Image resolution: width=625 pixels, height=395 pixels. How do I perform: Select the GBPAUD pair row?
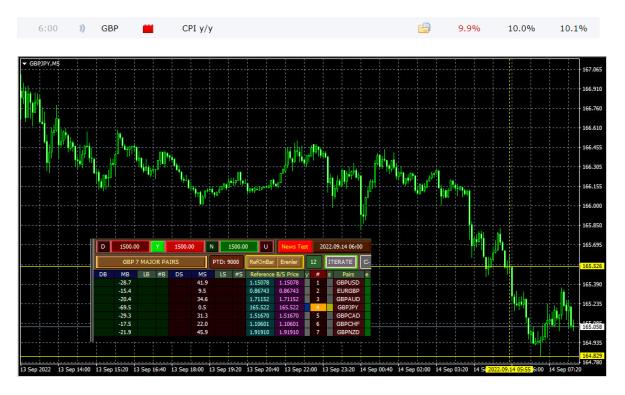coord(348,299)
